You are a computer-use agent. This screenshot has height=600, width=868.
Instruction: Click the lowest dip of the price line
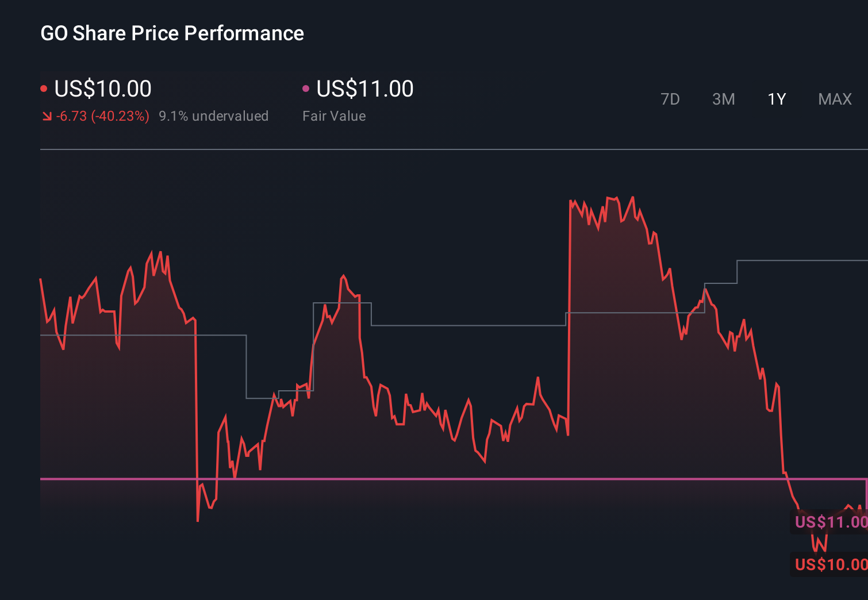(197, 521)
